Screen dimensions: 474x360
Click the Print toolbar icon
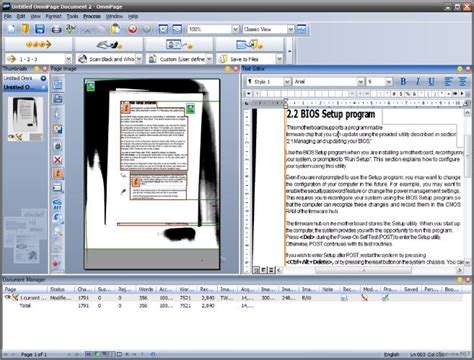(56, 30)
